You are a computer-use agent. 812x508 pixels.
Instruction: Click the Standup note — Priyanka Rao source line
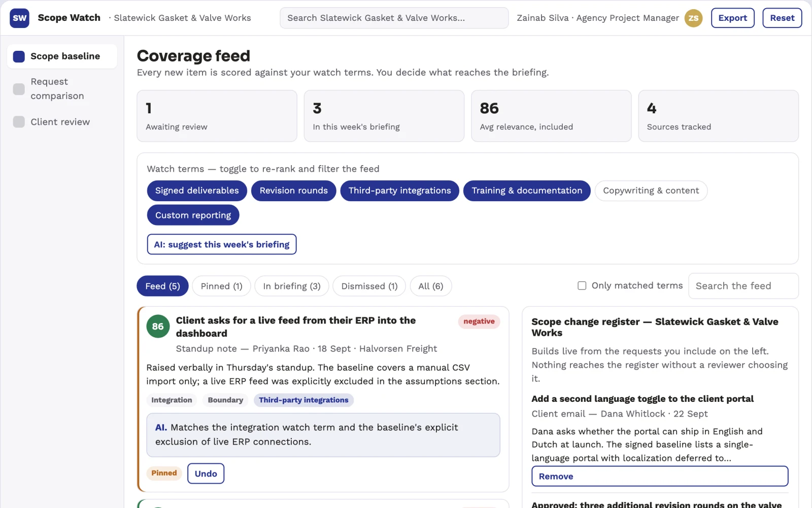click(x=307, y=348)
